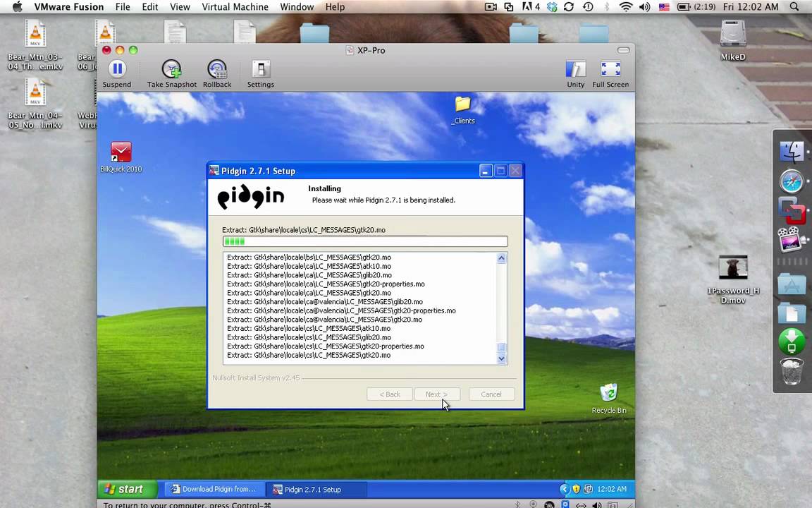Select Bear_Mtn_04-05 mkv file on desktop

(35, 104)
